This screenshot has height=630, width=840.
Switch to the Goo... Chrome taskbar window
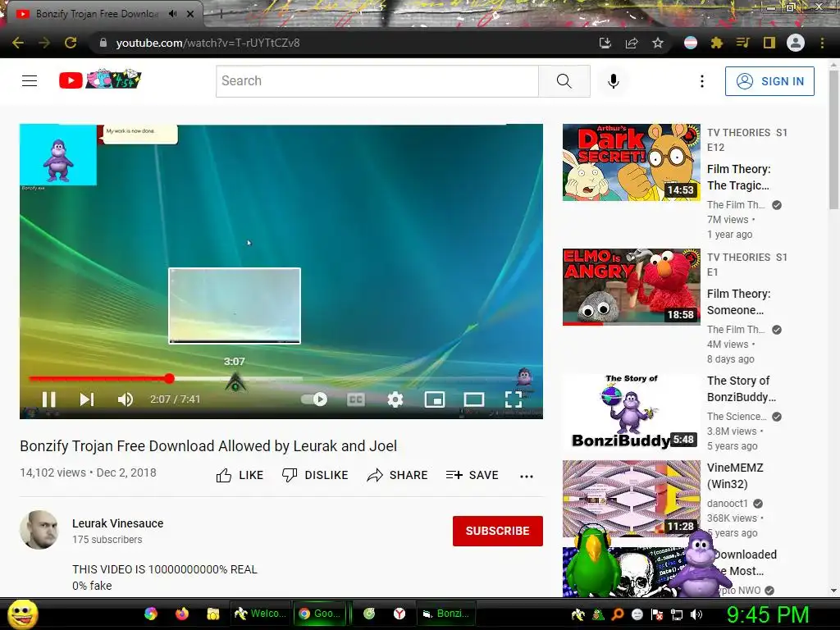[320, 614]
